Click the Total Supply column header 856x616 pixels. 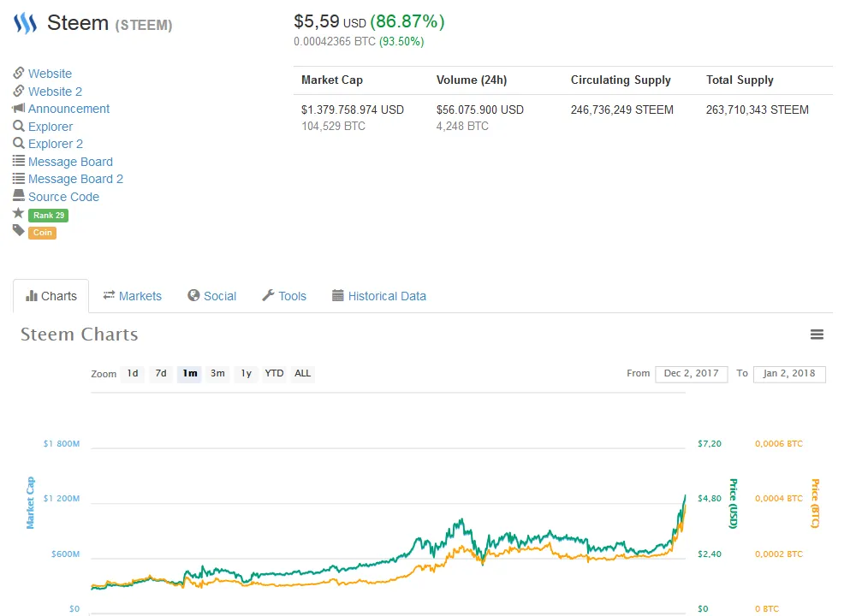tap(740, 80)
